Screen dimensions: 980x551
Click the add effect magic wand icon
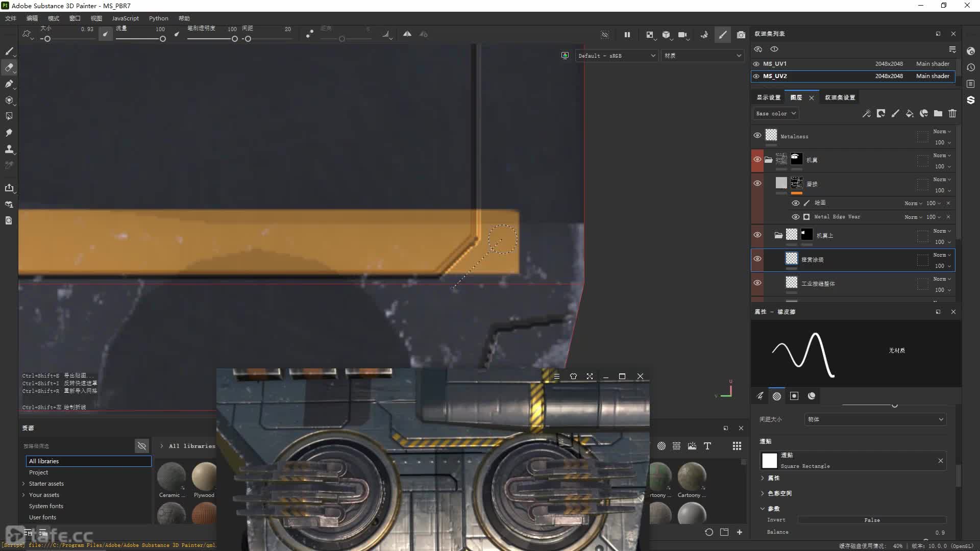866,113
